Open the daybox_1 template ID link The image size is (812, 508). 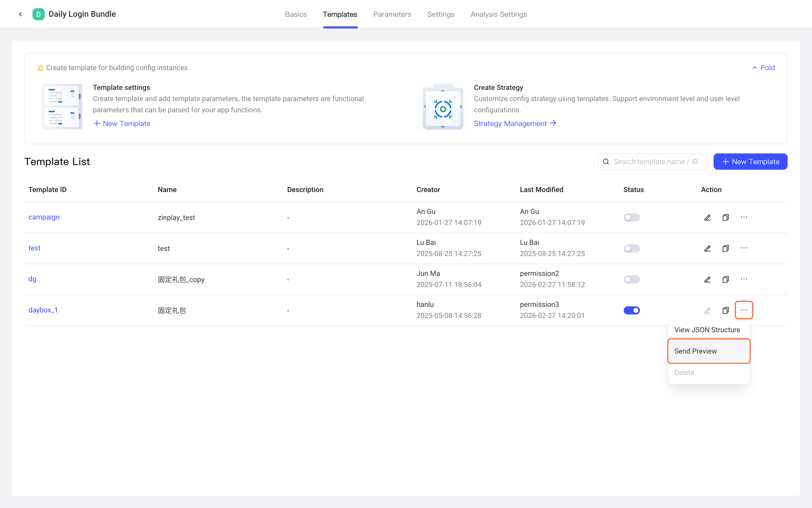point(43,310)
